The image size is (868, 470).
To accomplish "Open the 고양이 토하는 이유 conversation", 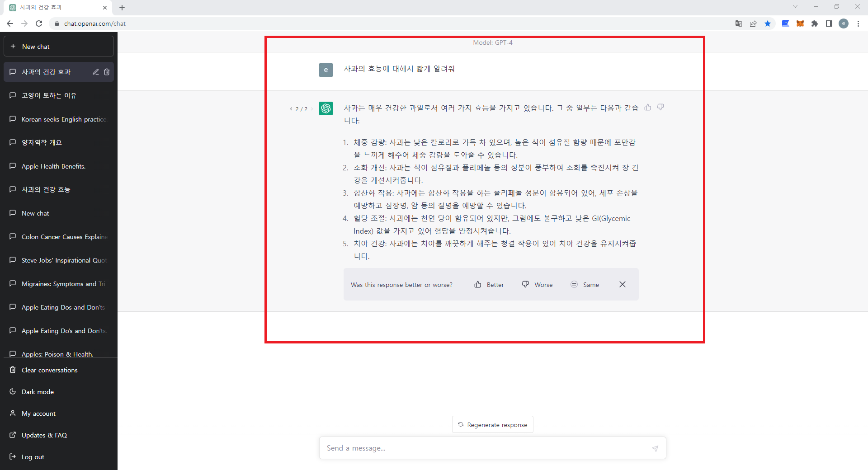I will click(x=59, y=95).
